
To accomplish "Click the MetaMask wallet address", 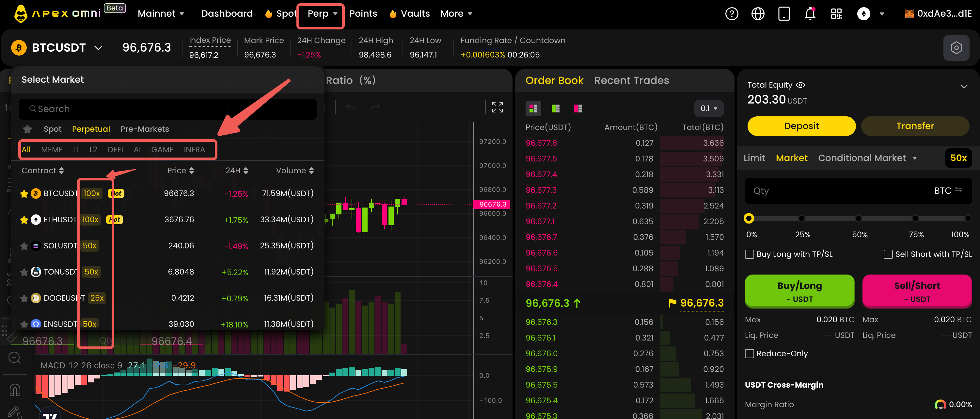I will tap(938, 14).
